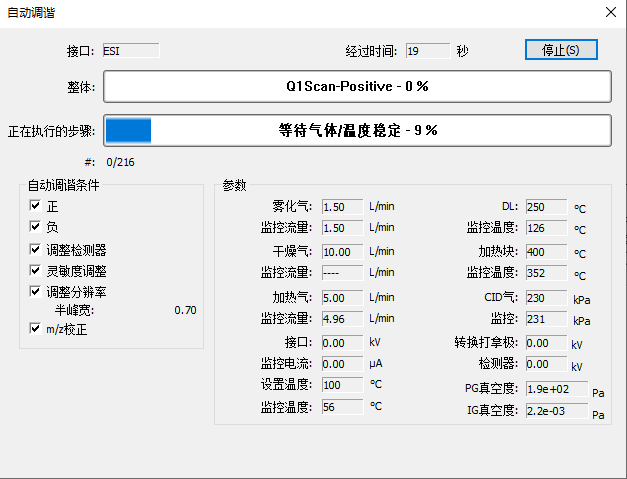This screenshot has height=479, width=627.
Task: Uncheck the 调整分辨率 option
Action: pyautogui.click(x=36, y=291)
